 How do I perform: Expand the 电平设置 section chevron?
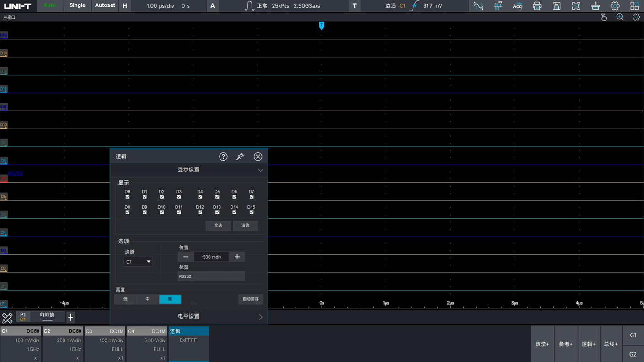click(260, 317)
